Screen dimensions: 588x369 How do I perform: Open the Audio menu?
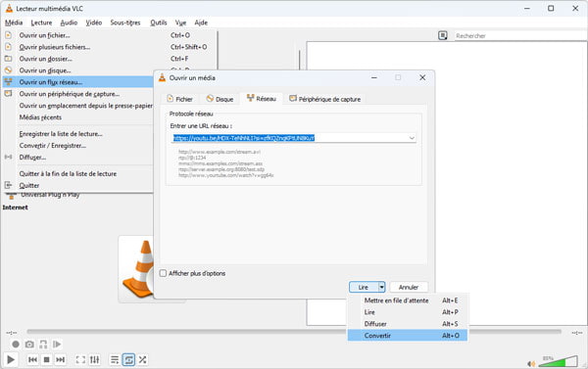69,23
